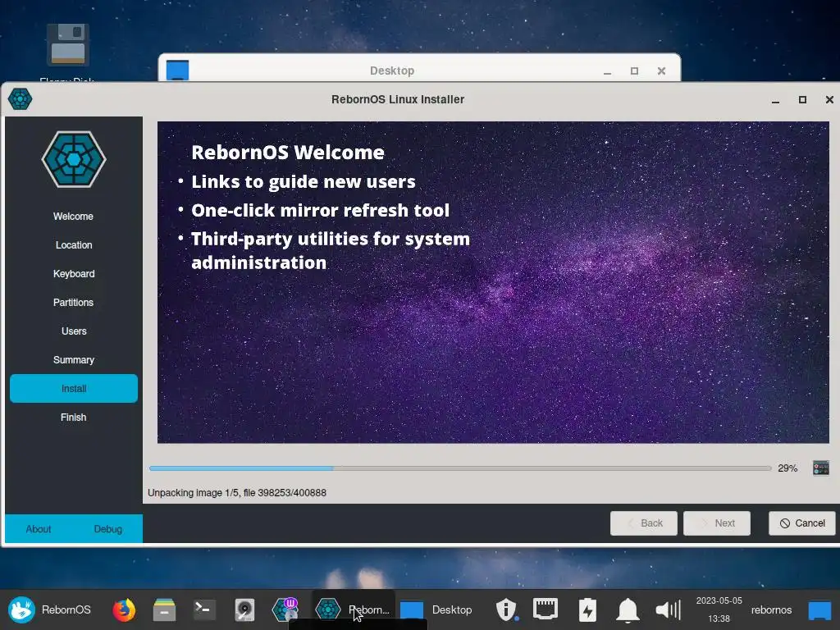
Task: Launch Firefox from the taskbar
Action: 124,609
